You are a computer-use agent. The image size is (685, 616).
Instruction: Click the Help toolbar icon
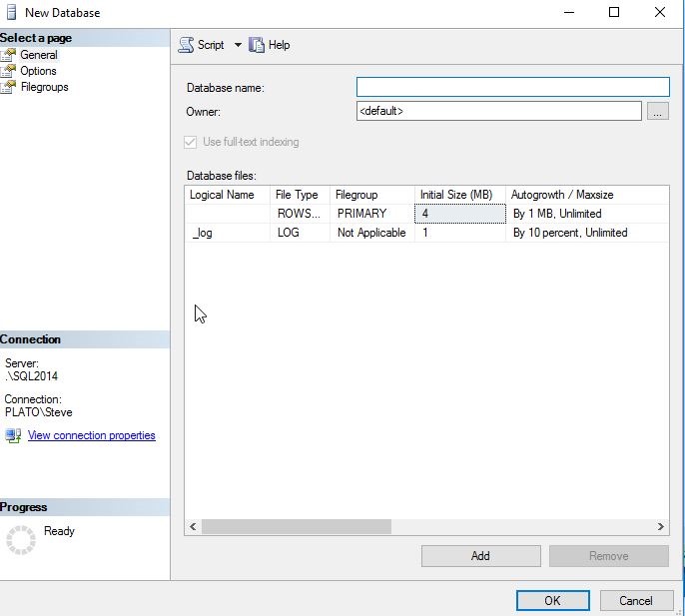(x=257, y=45)
